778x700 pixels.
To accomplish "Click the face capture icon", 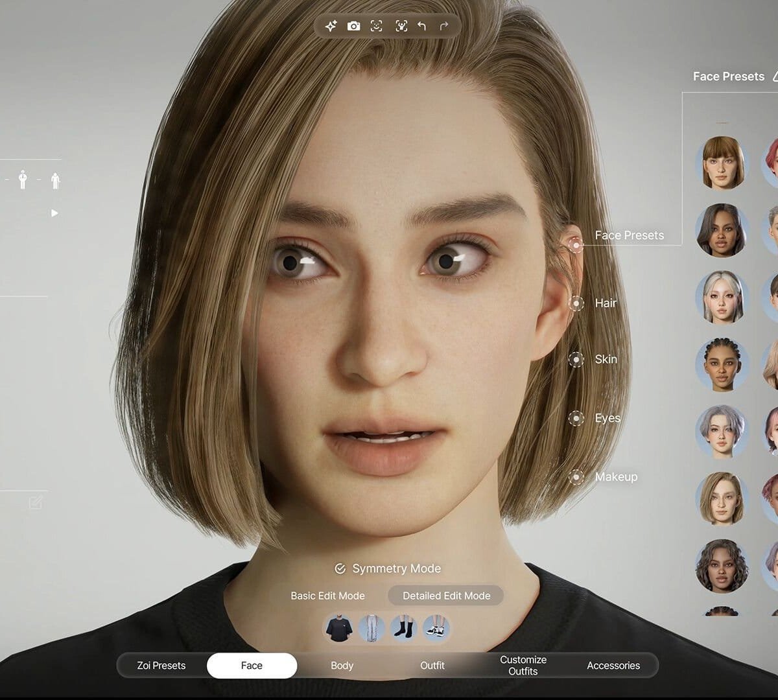I will 376,26.
